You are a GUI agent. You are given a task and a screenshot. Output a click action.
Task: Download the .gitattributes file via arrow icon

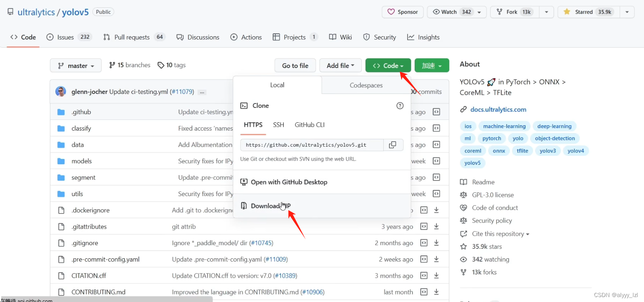pos(436,227)
